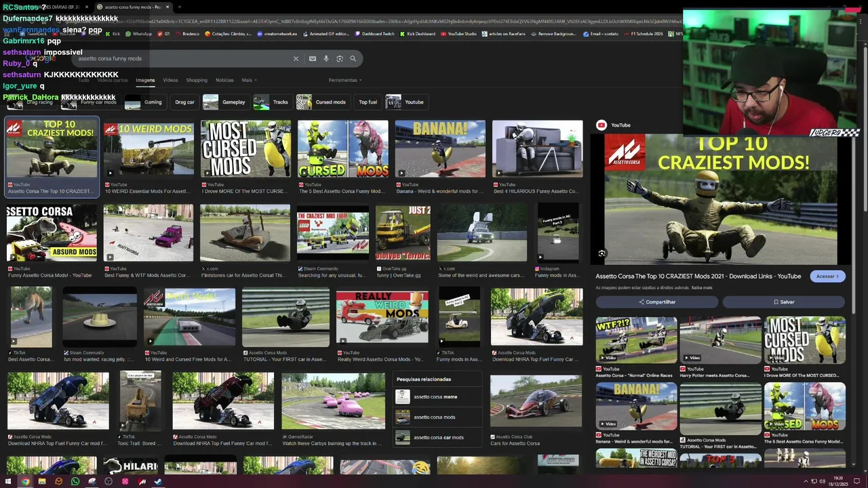Open the 'ABSURD MODS' image result
Image resolution: width=868 pixels, height=488 pixels.
(52, 233)
